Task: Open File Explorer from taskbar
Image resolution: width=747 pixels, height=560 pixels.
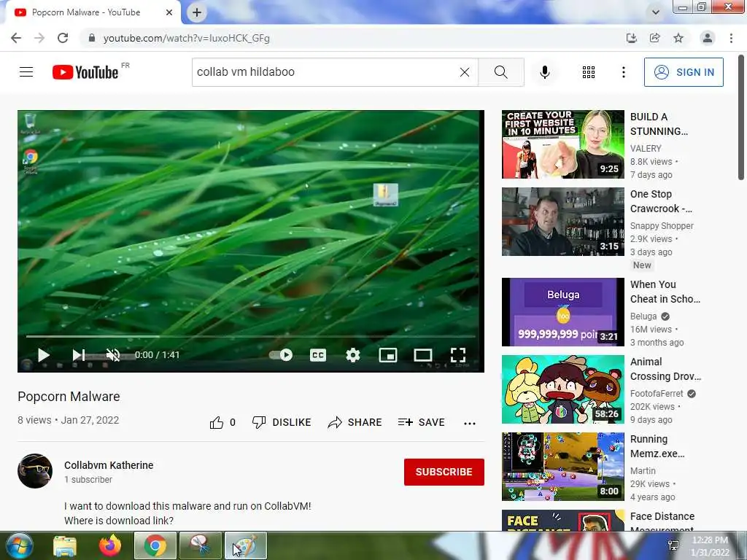Action: click(65, 545)
